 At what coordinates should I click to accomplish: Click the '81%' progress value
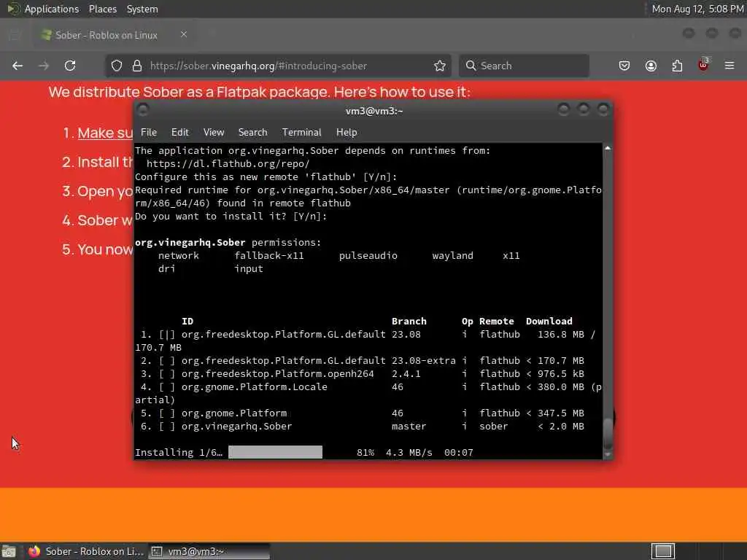pyautogui.click(x=365, y=452)
